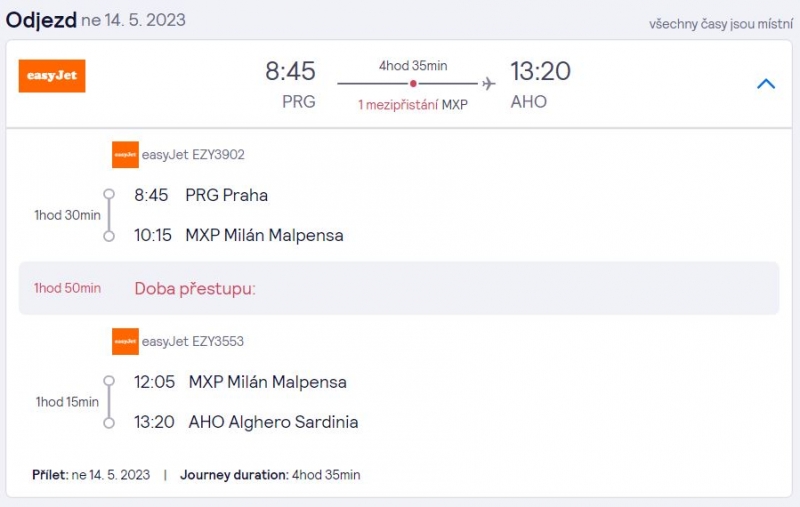800x507 pixels.
Task: Click the easyJet EZY3902 flight number
Action: 193,155
